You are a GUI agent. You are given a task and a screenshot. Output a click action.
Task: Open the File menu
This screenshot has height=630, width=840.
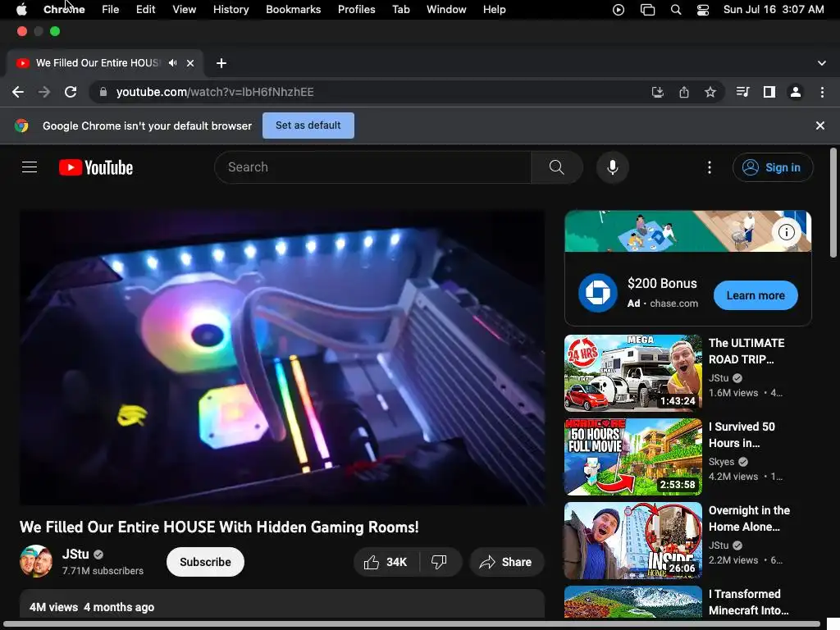[x=111, y=9]
